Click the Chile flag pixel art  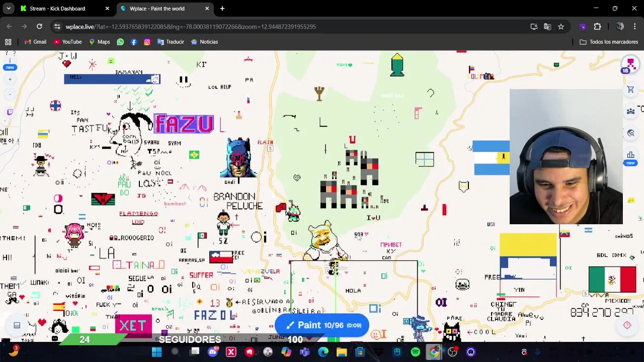[x=221, y=257]
